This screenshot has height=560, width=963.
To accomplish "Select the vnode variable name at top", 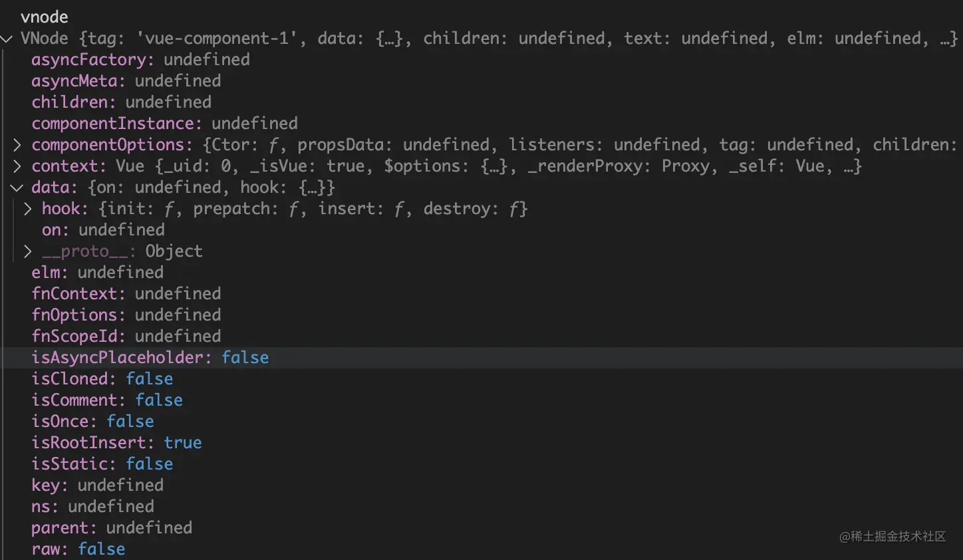I will point(44,17).
